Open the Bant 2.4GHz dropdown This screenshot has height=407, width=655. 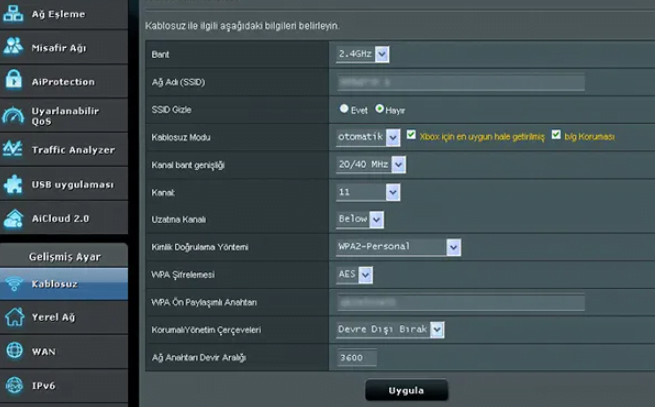pos(363,53)
